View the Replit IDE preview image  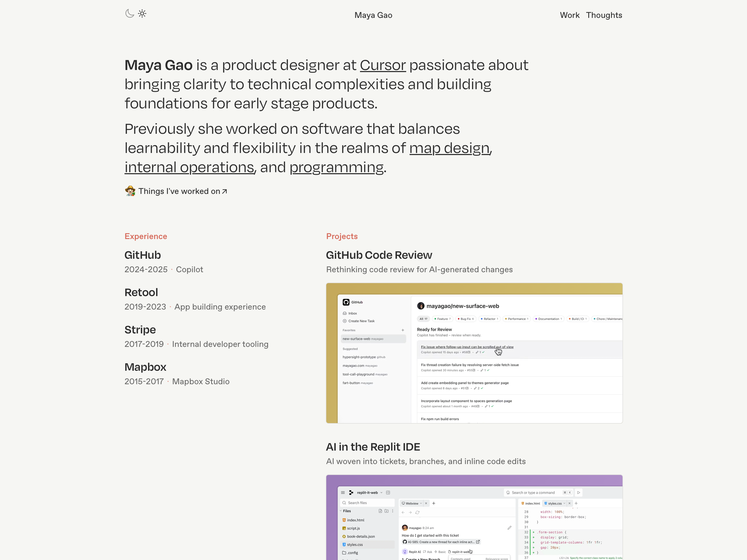point(474,517)
